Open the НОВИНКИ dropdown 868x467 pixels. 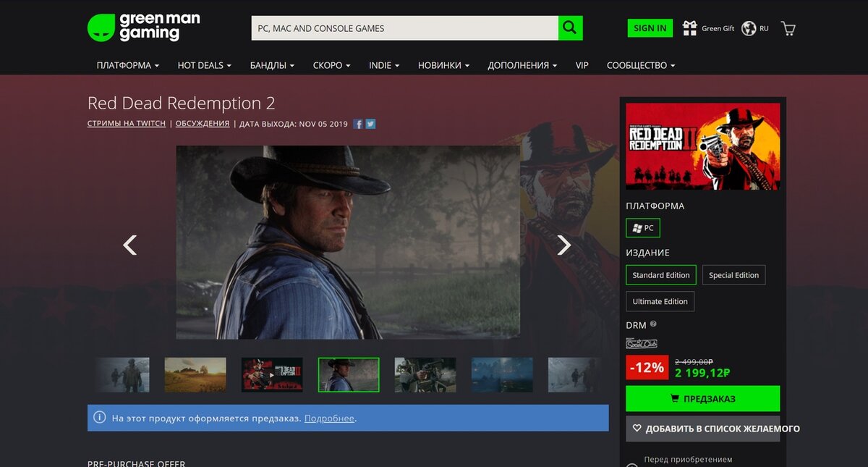tap(441, 65)
